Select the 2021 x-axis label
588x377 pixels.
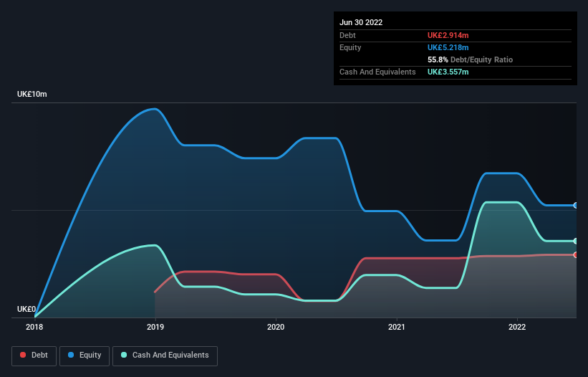coord(396,327)
